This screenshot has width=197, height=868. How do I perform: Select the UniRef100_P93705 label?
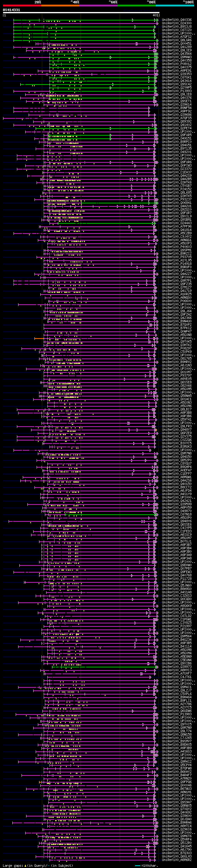(177, 257)
